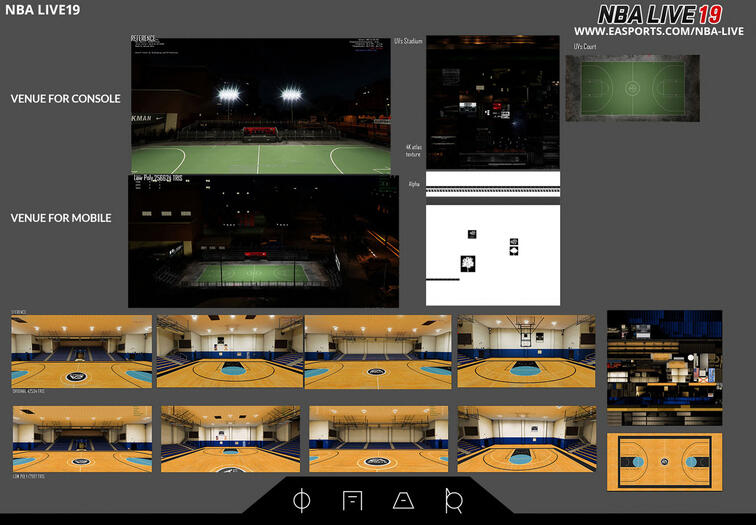Open the mobile venue aerial court image
756x525 pixels.
[263, 241]
